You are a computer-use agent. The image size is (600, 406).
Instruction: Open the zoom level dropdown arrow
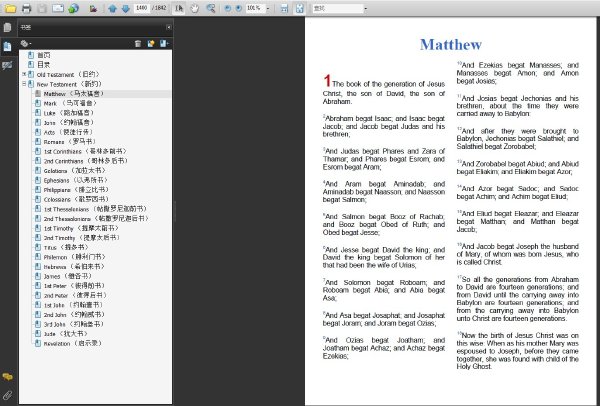(267, 8)
